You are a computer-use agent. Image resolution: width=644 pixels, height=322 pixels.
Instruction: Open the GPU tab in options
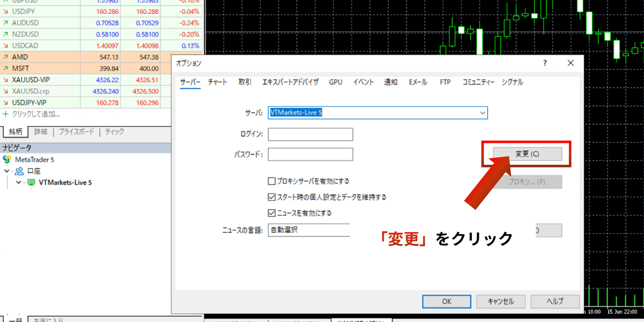pyautogui.click(x=335, y=82)
